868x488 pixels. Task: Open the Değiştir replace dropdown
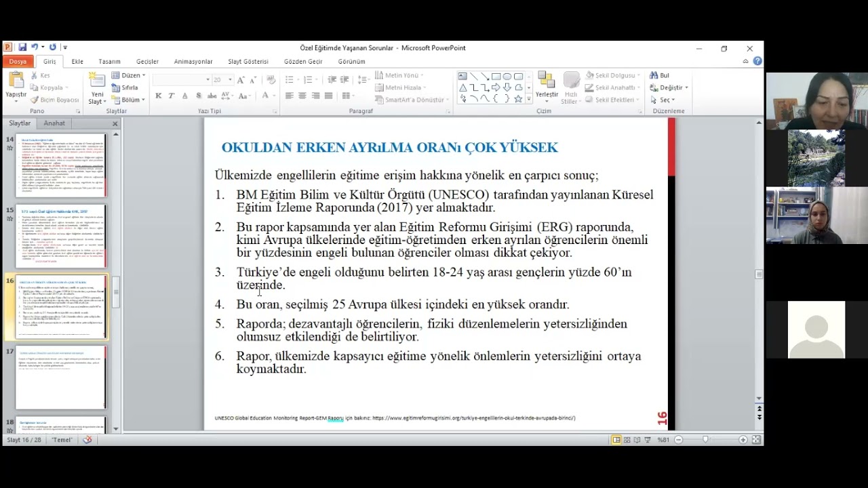[669, 87]
